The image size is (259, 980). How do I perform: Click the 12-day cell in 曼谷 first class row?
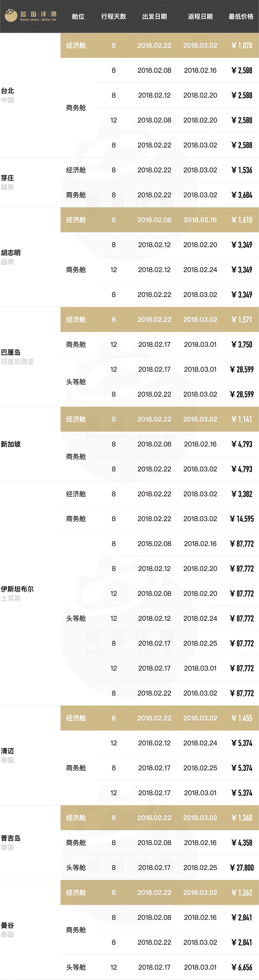(113, 967)
